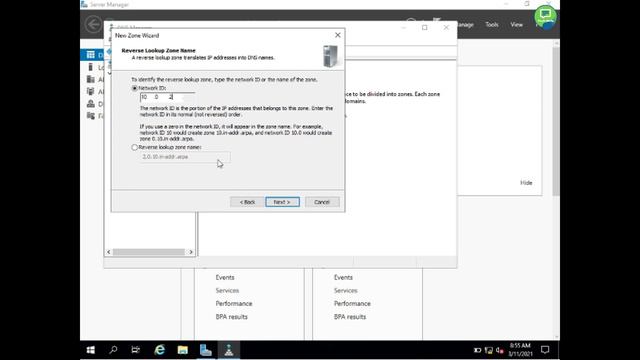This screenshot has width=640, height=360.
Task: Open Services in the right-hand role tile
Action: pos(346,291)
